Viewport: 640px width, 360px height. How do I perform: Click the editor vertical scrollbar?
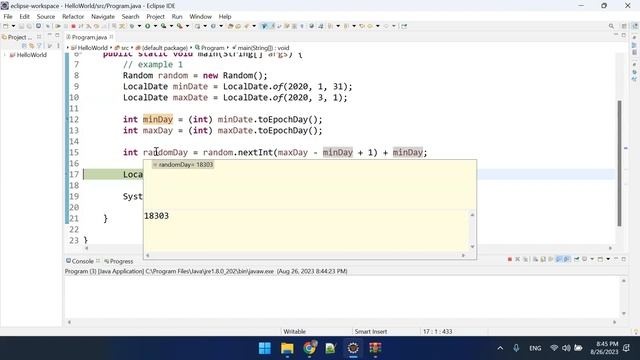(x=619, y=163)
